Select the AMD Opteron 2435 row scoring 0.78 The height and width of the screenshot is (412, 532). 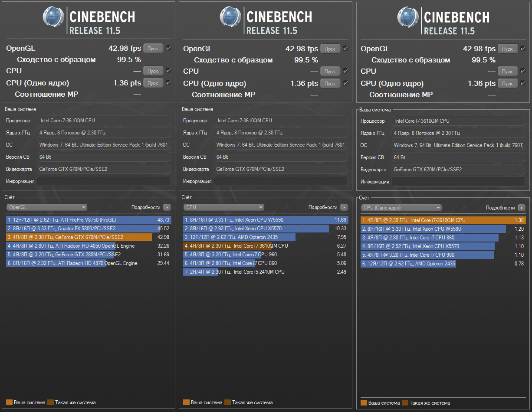(x=443, y=264)
